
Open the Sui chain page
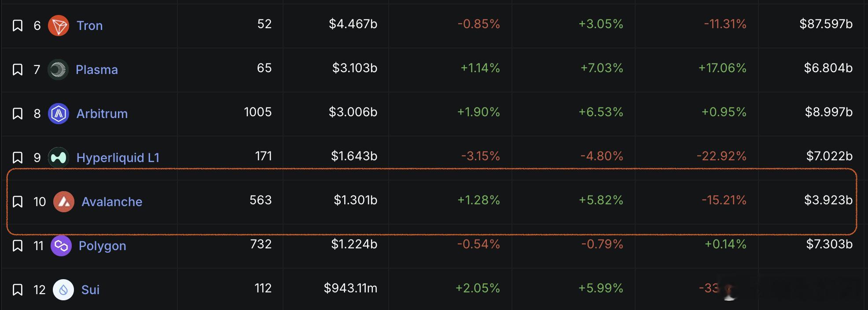(x=90, y=290)
